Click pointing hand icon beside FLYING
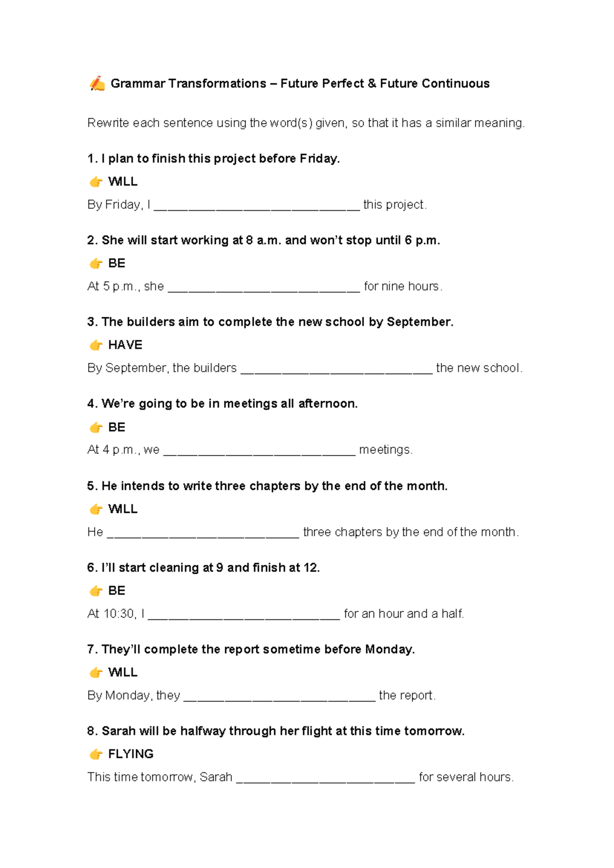Screen dimensions: 614x868 coord(96,754)
